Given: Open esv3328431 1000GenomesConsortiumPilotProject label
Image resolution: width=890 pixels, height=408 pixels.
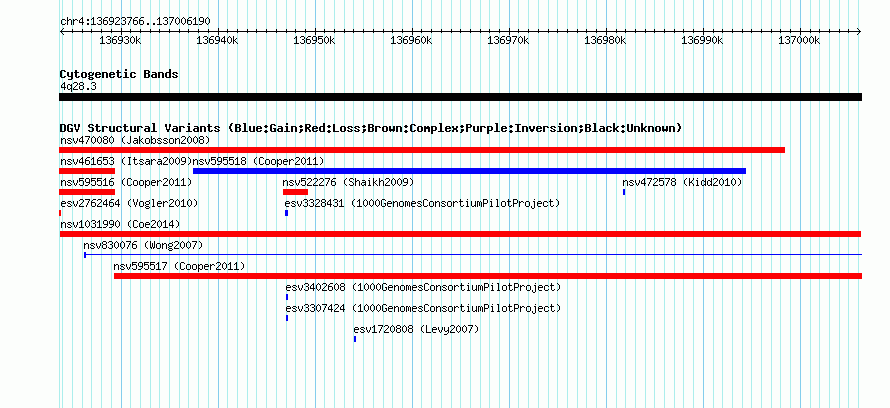Looking at the screenshot, I should tap(422, 203).
